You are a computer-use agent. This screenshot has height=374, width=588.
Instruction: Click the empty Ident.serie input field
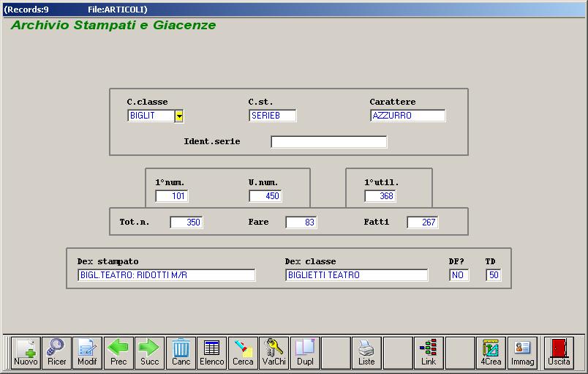coord(329,142)
